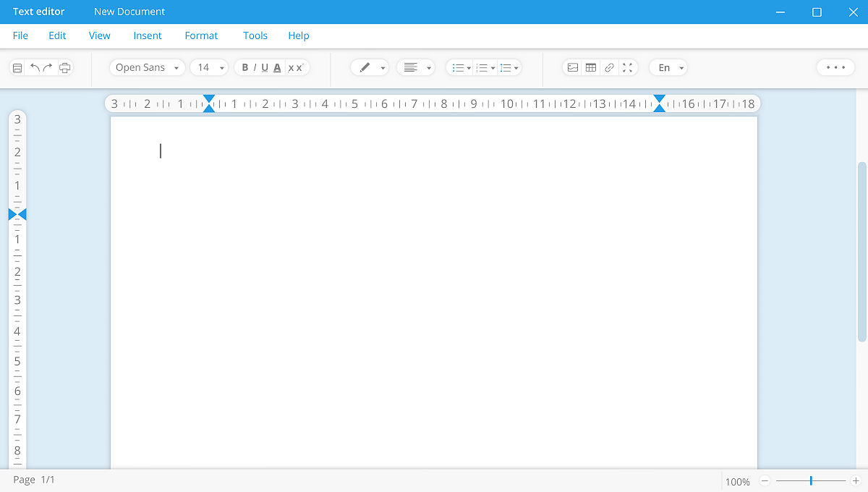Screen dimensions: 868x492
Task: Click the Undo arrow icon
Action: click(34, 68)
